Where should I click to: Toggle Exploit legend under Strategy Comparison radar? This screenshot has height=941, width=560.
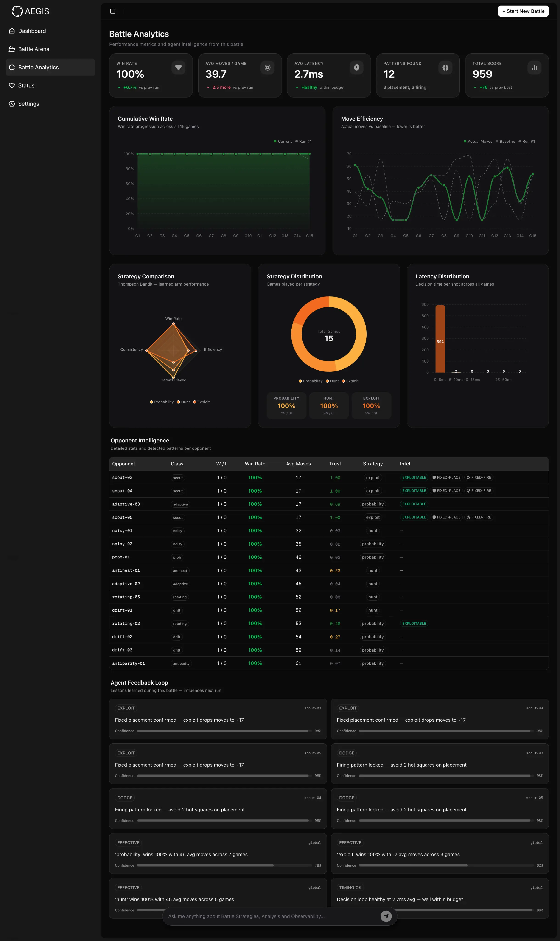pyautogui.click(x=201, y=402)
